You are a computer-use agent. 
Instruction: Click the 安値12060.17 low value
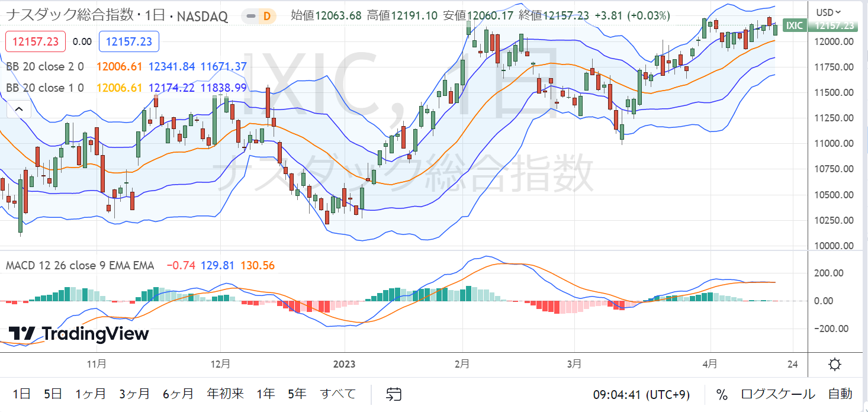478,15
